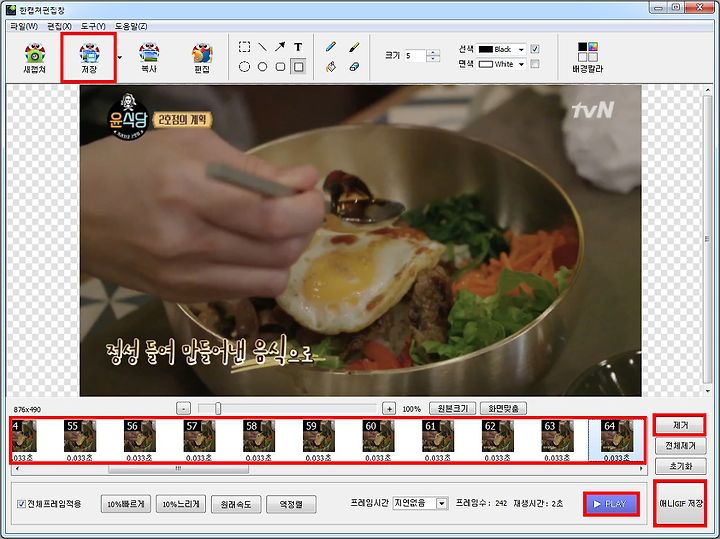The image size is (720, 539).
Task: Select the eraser tool
Action: (354, 67)
